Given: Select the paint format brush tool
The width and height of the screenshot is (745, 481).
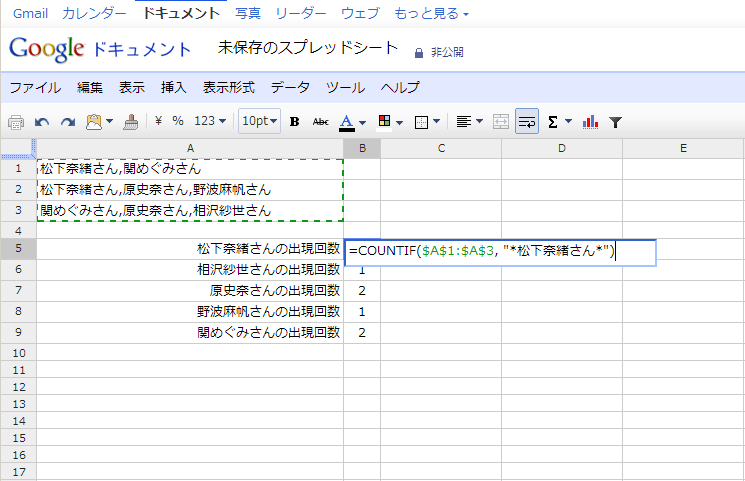Looking at the screenshot, I should pos(130,121).
